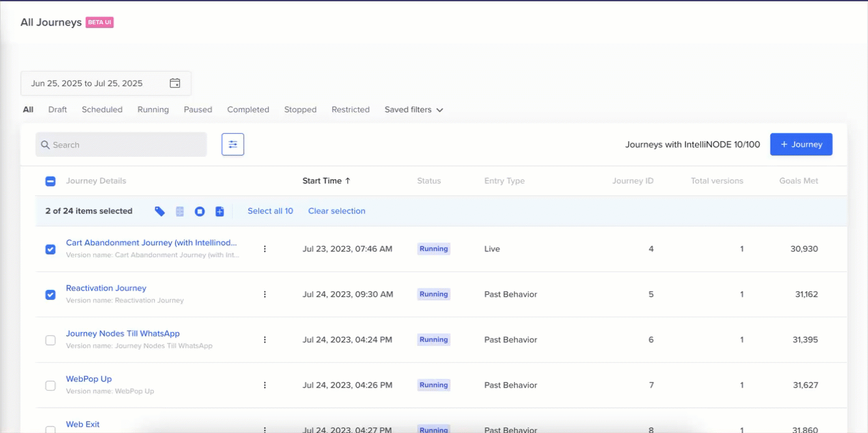Click the Journey ID column header
Screen dimensions: 868x433
tap(633, 181)
